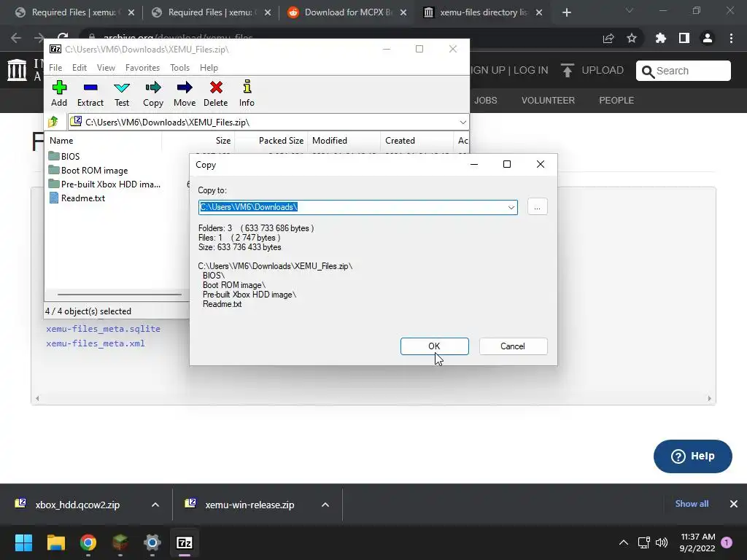
Task: Select the Extract toolbar icon
Action: click(x=90, y=93)
